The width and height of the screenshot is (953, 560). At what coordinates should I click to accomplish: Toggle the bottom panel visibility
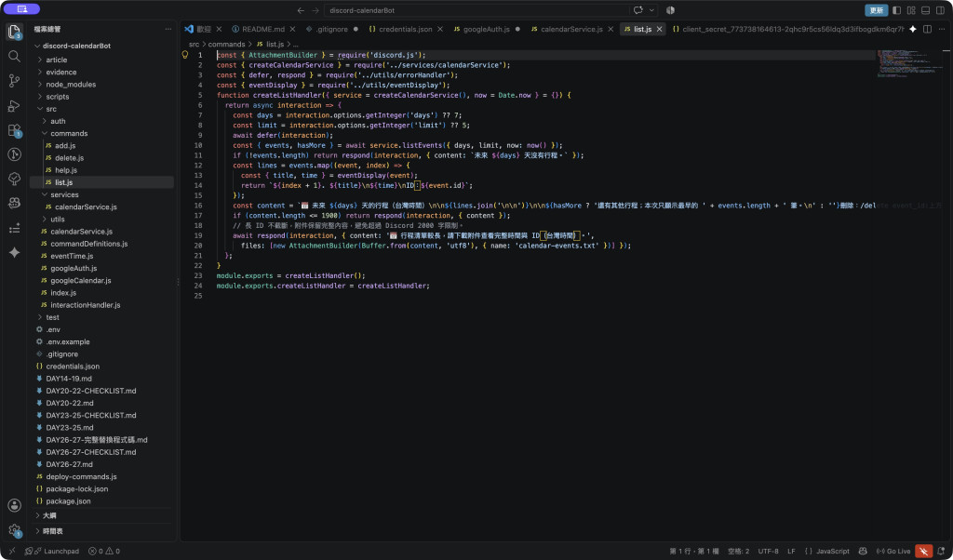point(926,10)
